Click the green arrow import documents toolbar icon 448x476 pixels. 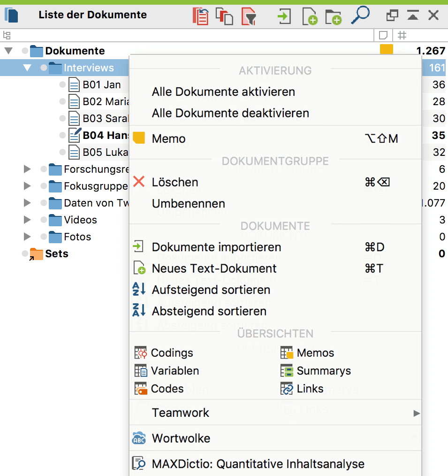284,16
